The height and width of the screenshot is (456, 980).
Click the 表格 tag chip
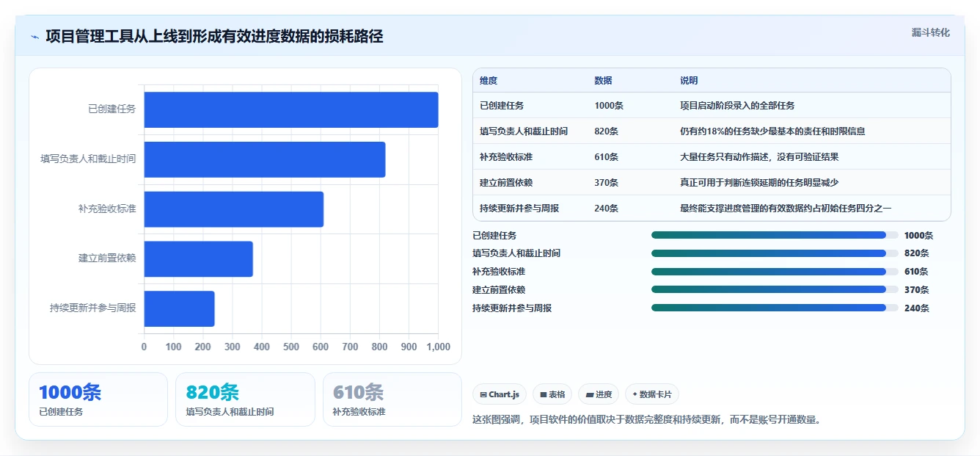pos(552,394)
